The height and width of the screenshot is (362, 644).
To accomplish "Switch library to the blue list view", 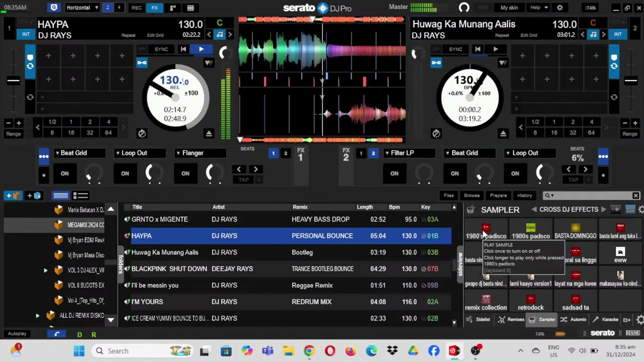I will (61, 196).
